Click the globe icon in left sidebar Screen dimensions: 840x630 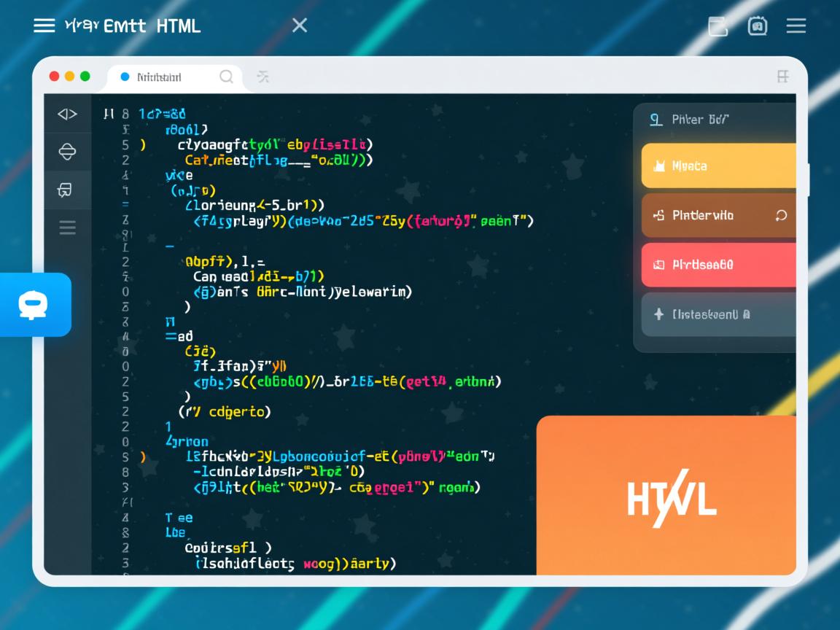pyautogui.click(x=67, y=152)
